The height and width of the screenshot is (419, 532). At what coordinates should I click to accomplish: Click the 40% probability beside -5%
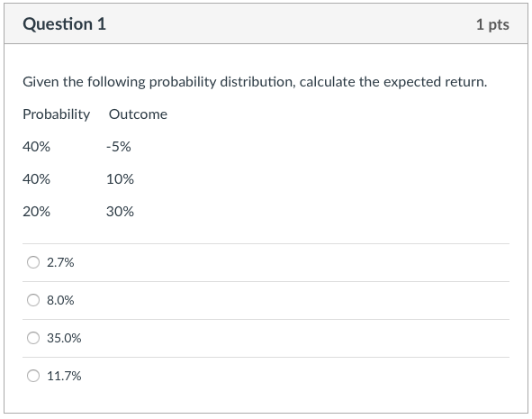[36, 147]
